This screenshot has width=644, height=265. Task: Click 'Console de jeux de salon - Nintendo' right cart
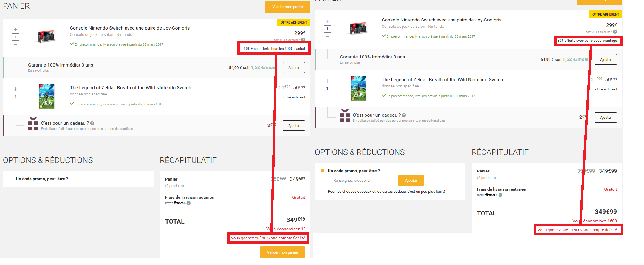pos(413,27)
